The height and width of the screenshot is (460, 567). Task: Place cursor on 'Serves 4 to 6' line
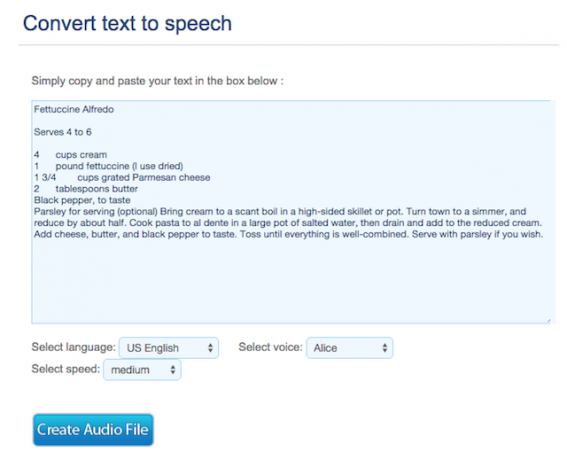(x=63, y=132)
